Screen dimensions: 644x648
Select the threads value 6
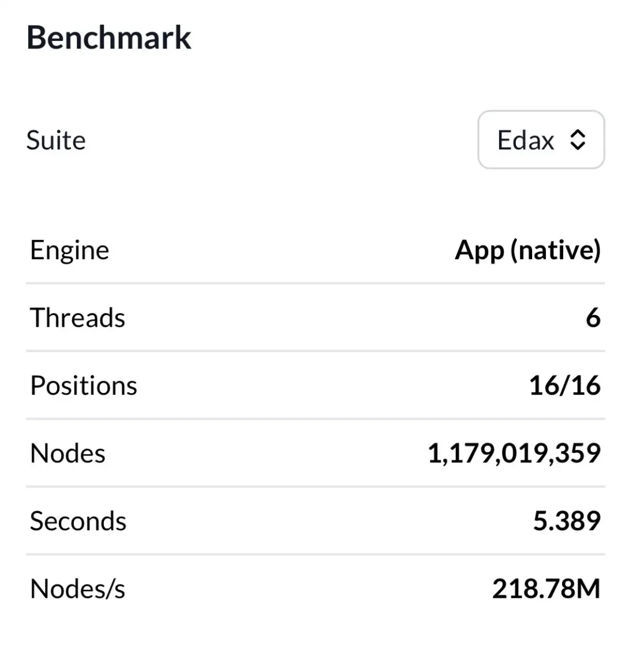593,318
